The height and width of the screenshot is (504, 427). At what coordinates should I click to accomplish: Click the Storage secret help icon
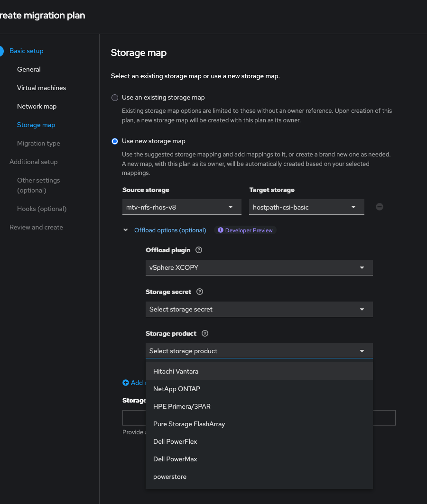[200, 292]
